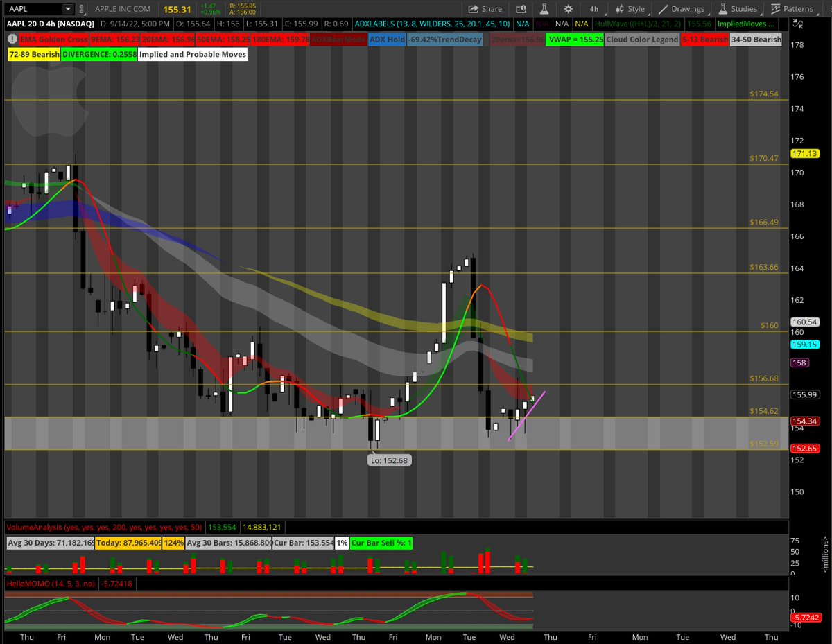Click the ADXBearMode label

coord(338,40)
